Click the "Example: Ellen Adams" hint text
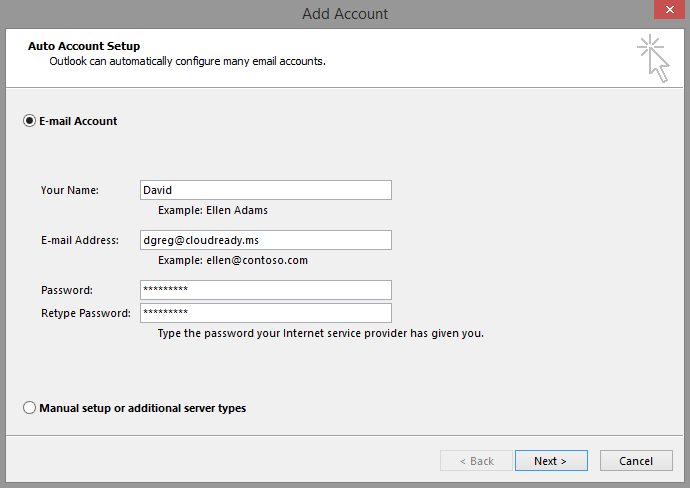 (213, 210)
